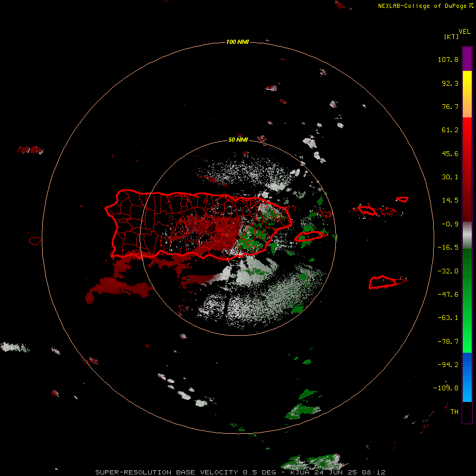Screen dimensions: 476x476
Task: Click the 100 NMI range ring label
Action: [237, 42]
